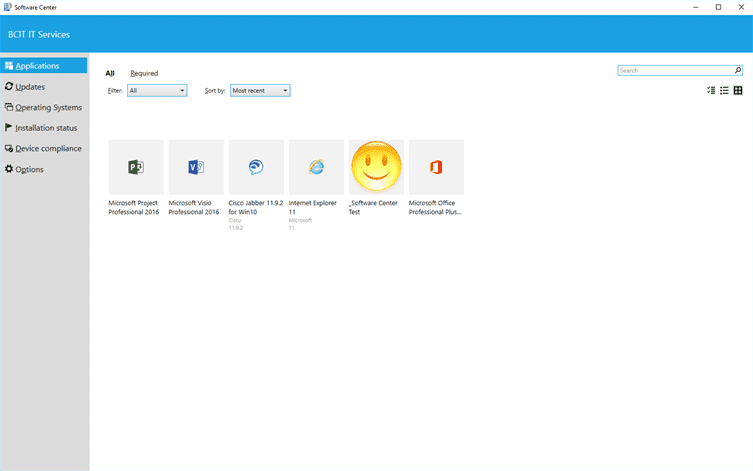Image resolution: width=753 pixels, height=471 pixels.
Task: Select Microsoft Office Professional Plus icon
Action: tap(436, 167)
